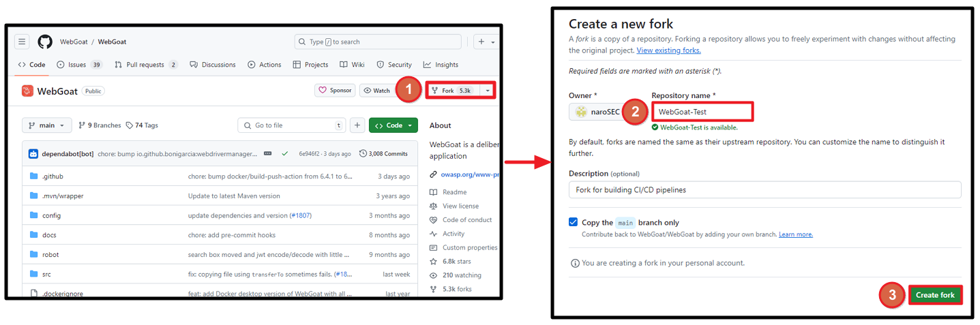Click the robot folder icon
The height and width of the screenshot is (325, 980).
pyautogui.click(x=34, y=254)
